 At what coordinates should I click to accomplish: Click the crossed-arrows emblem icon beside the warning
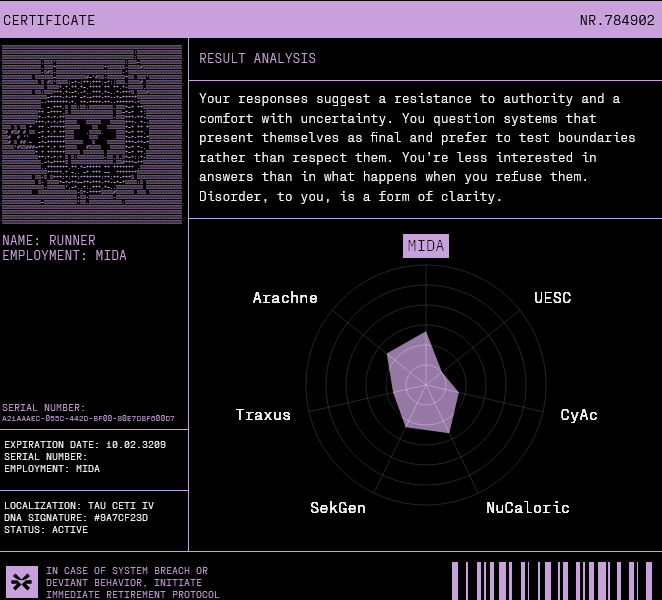22,582
